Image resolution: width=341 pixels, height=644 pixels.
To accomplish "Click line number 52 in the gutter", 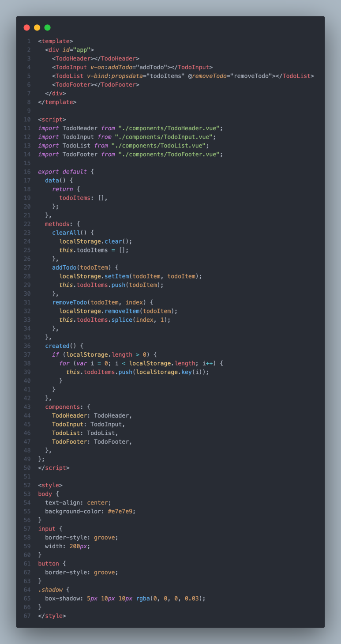I will coord(27,486).
